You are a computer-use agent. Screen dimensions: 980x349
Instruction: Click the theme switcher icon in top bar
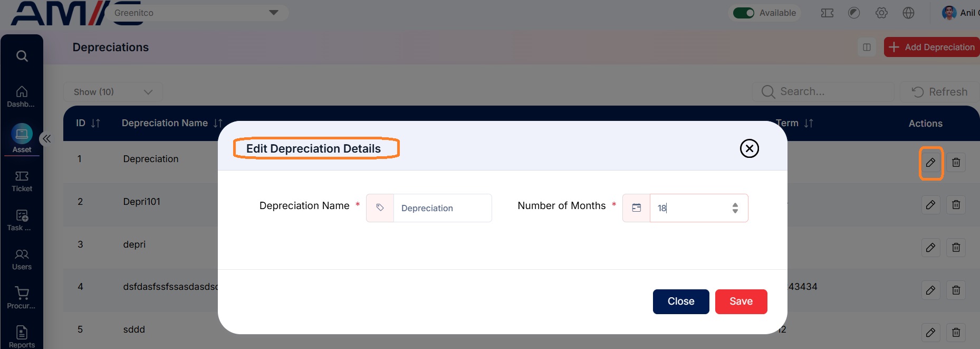(x=854, y=13)
